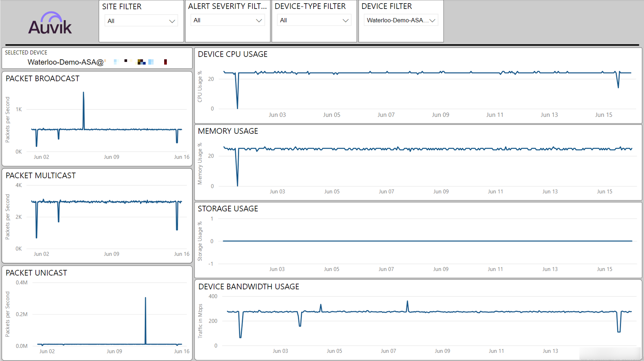Click the Site Filter chevron arrow
This screenshot has width=644, height=361.
172,21
